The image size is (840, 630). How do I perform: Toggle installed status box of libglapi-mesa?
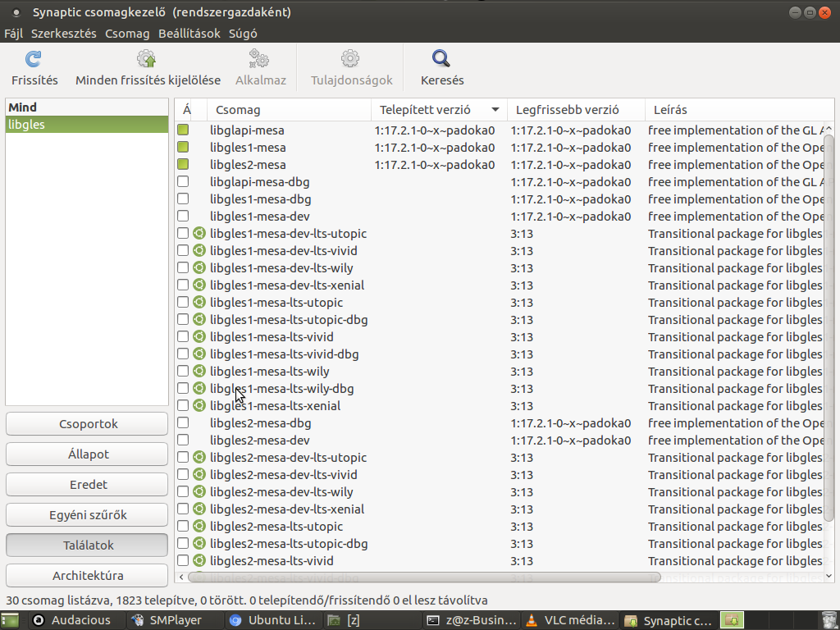point(183,130)
